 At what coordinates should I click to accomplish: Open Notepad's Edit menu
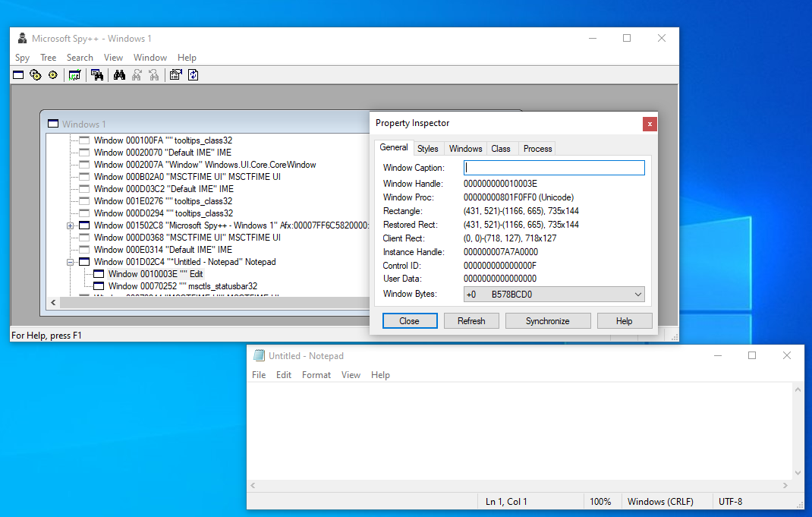(x=284, y=374)
